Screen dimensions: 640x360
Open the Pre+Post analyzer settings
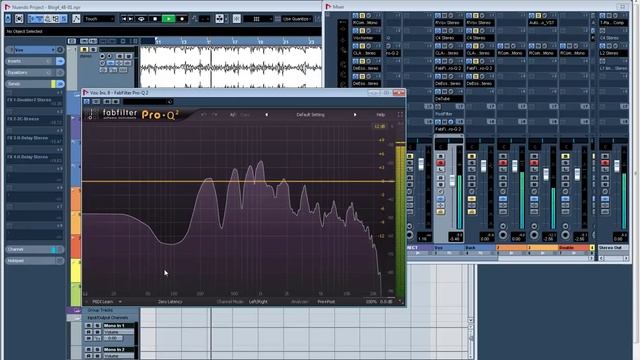326,302
